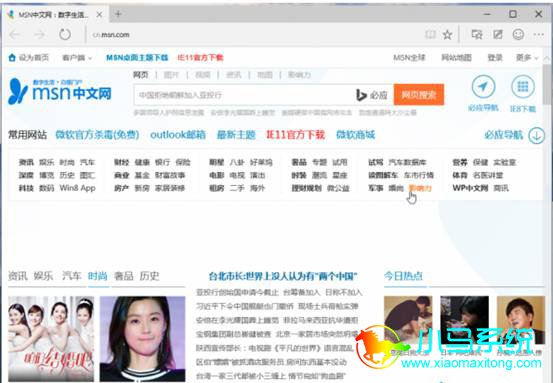Viewport: 553px width, 383px height.
Task: Click the browser forward arrow
Action: pyautogui.click(x=39, y=35)
